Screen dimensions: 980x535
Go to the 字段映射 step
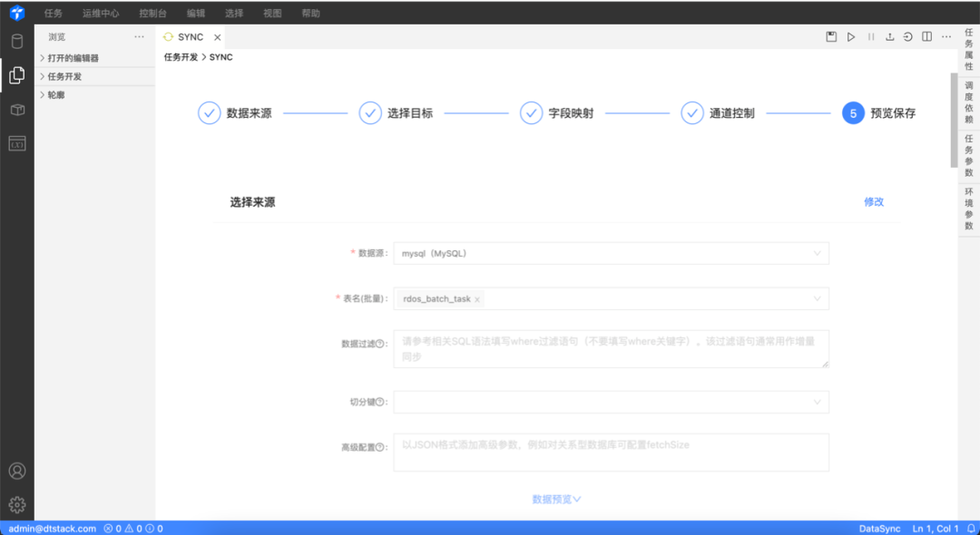pos(557,113)
